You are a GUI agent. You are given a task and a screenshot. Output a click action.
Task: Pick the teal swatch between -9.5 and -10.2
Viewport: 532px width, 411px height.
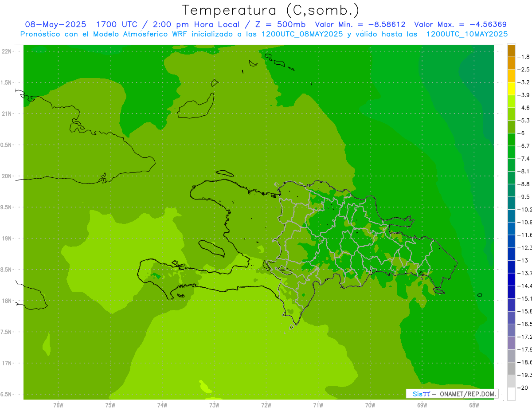pos(511,203)
